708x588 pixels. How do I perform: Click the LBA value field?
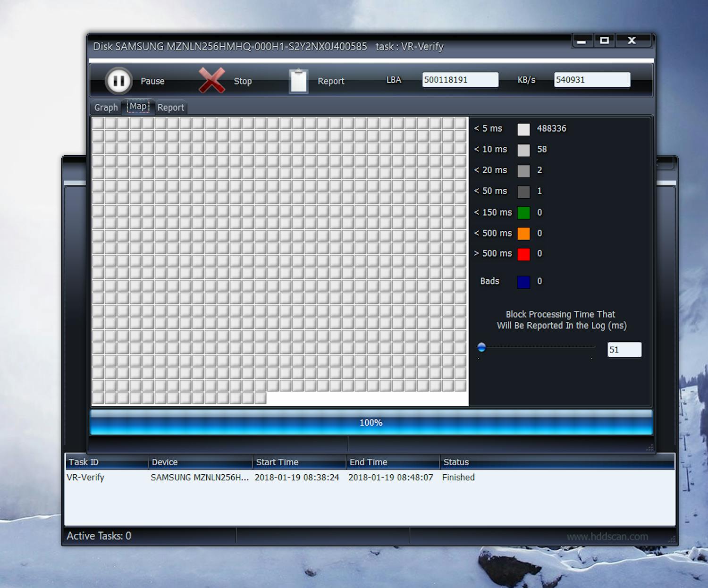point(460,79)
